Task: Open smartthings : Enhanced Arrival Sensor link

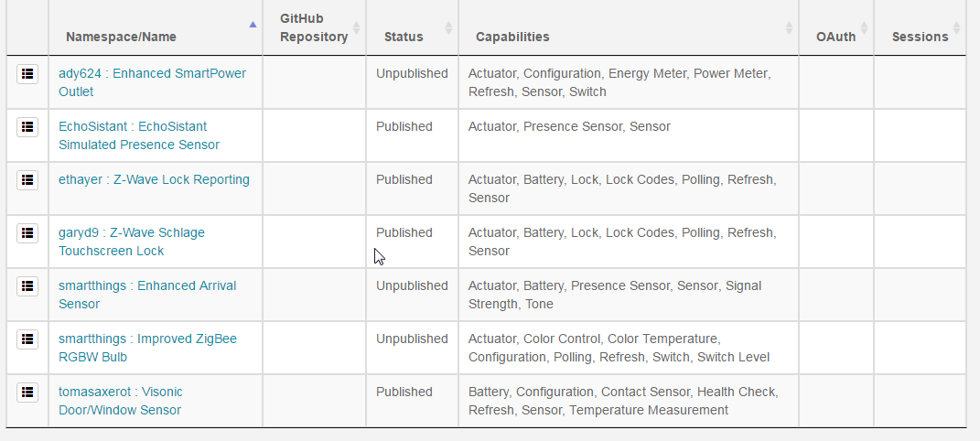Action: point(147,295)
